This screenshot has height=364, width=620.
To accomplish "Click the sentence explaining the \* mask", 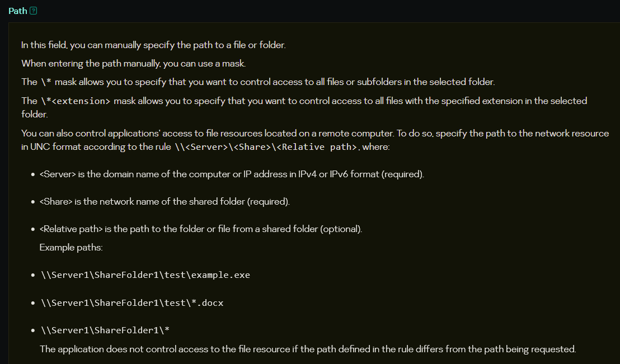I will [257, 82].
